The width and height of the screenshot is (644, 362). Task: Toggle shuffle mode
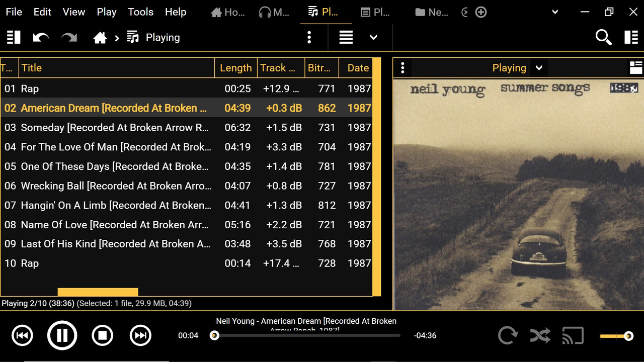coord(540,335)
